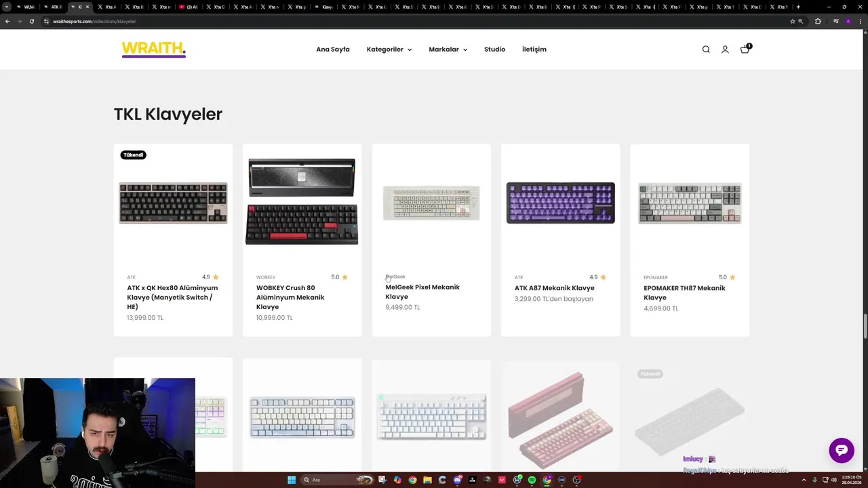Click the 5.0 rating on WOBKEY Crush 80
Screen dimensions: 868x488
point(339,277)
